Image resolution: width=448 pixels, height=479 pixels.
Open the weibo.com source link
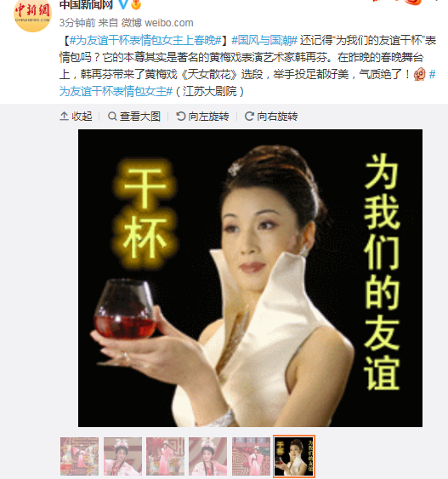169,23
